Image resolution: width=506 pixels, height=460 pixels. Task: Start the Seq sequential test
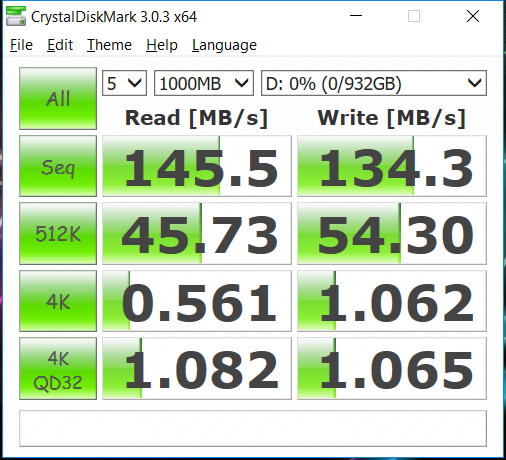[x=58, y=166]
